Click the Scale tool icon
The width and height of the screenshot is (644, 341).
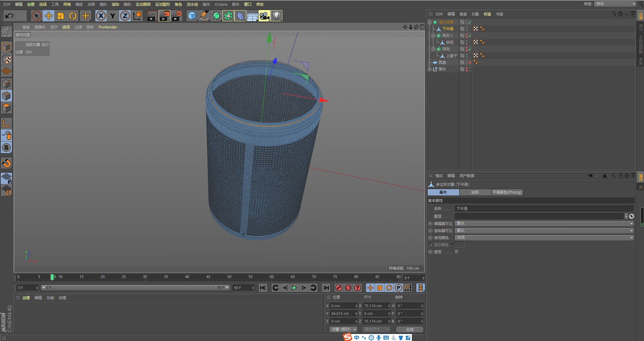[x=61, y=16]
